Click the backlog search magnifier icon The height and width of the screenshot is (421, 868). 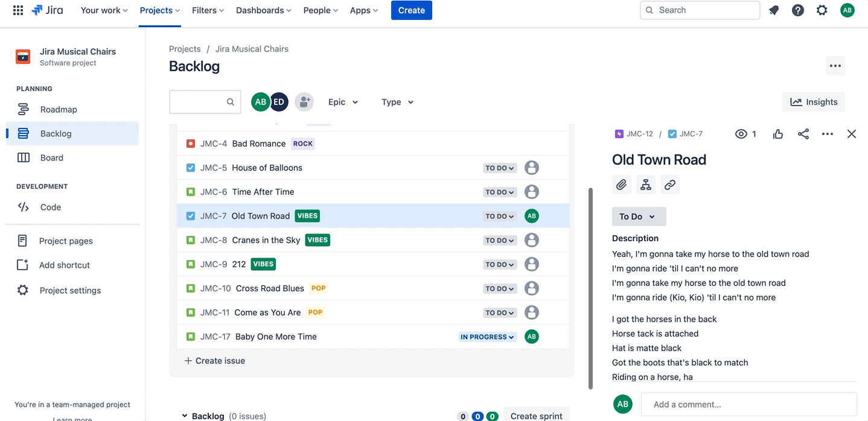231,102
